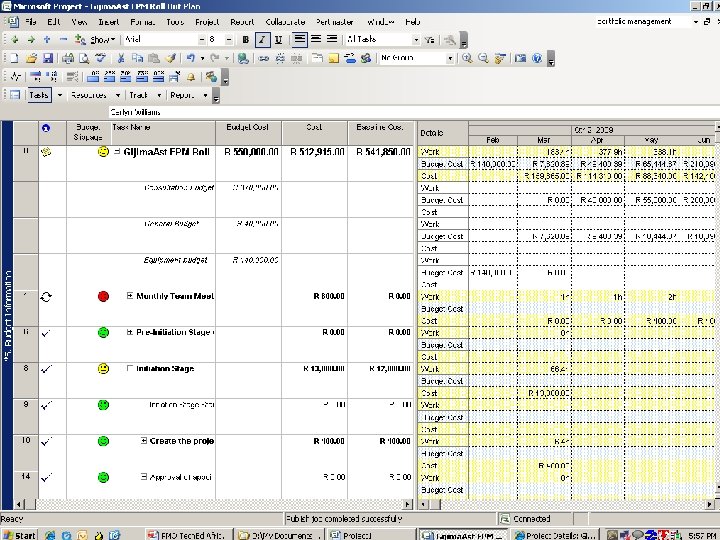Open the Insert menu

pos(108,22)
